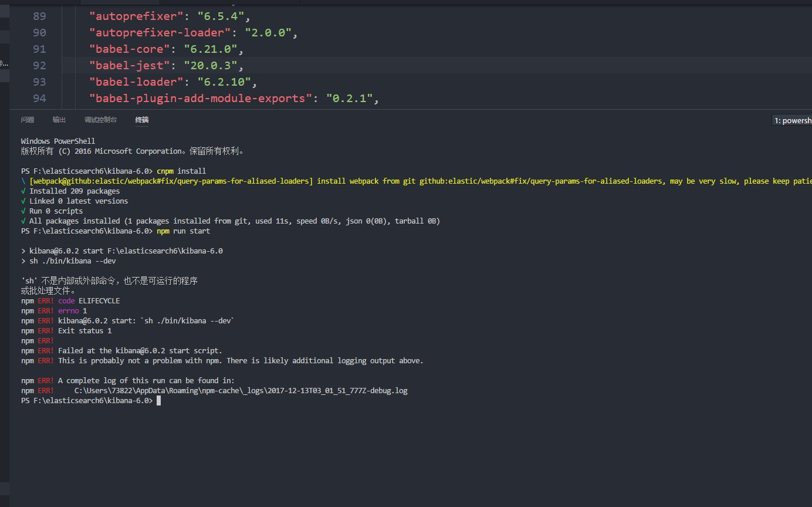Click the 'Run 0 scripts' line
Image resolution: width=812 pixels, height=507 pixels.
click(x=52, y=211)
